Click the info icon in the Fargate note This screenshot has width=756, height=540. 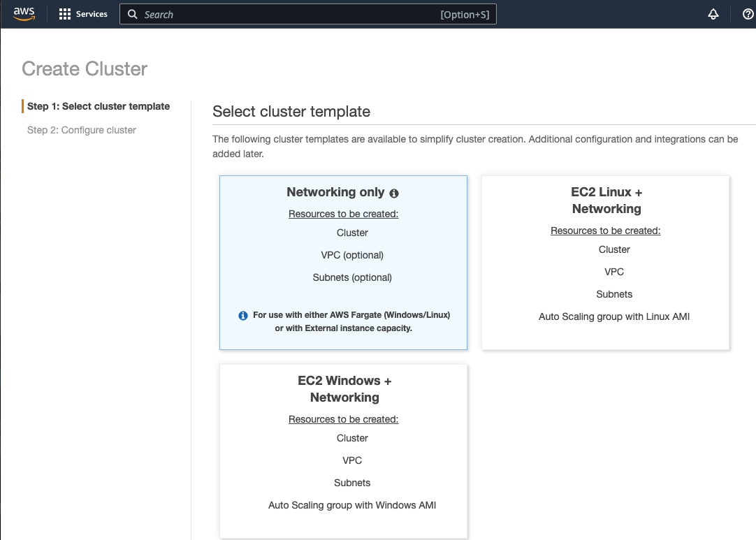[242, 315]
